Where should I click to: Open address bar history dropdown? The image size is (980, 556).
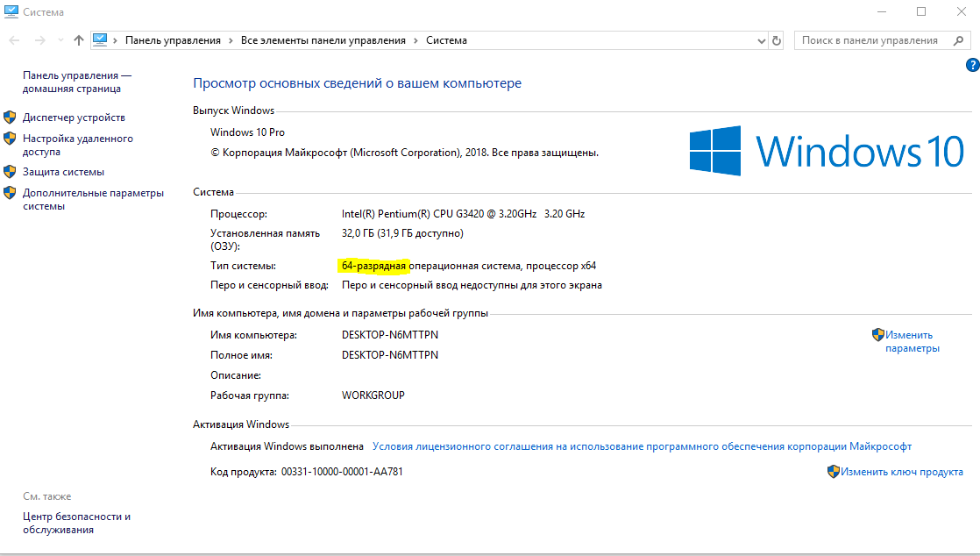[x=761, y=40]
